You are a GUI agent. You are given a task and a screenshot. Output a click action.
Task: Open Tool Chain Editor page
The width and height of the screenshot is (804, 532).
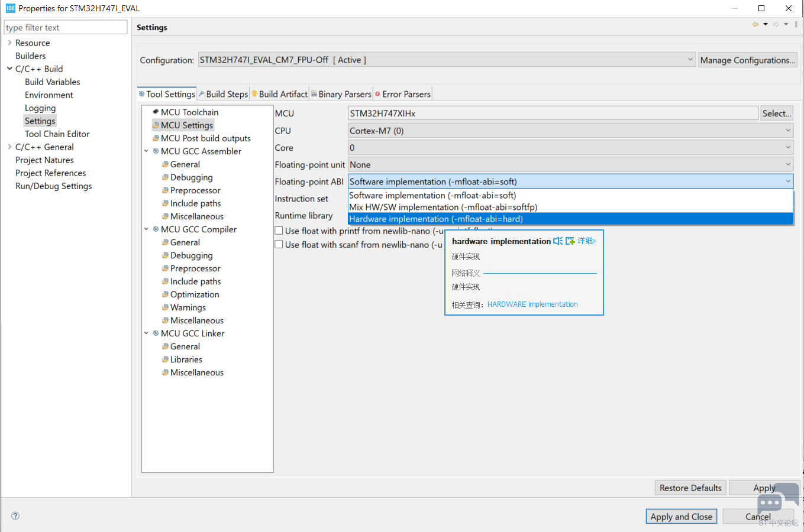(57, 134)
